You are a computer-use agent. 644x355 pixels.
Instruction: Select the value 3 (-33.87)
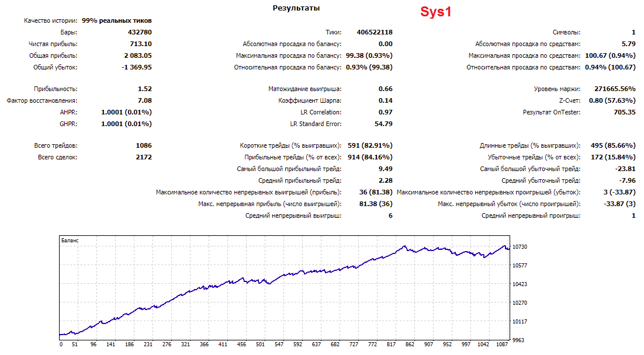coord(620,192)
